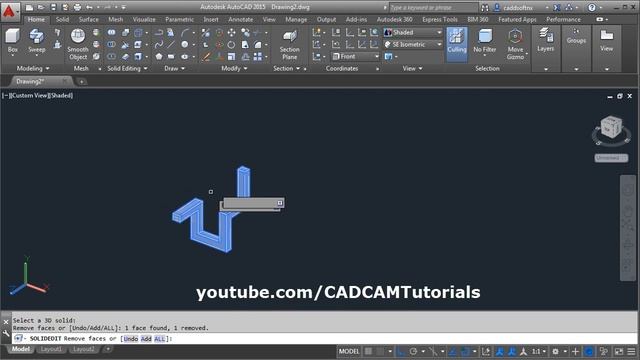640x360 pixels.
Task: Expand the Modify panel
Action: [234, 69]
